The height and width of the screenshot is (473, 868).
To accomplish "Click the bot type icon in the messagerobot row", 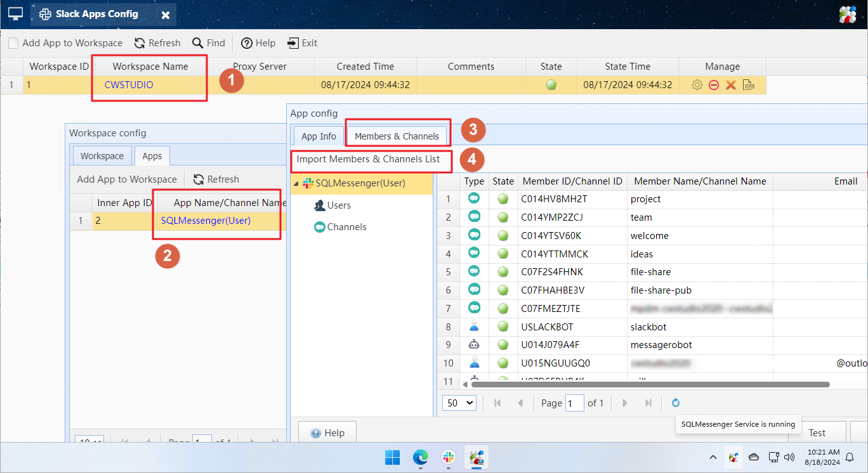I will click(x=474, y=345).
